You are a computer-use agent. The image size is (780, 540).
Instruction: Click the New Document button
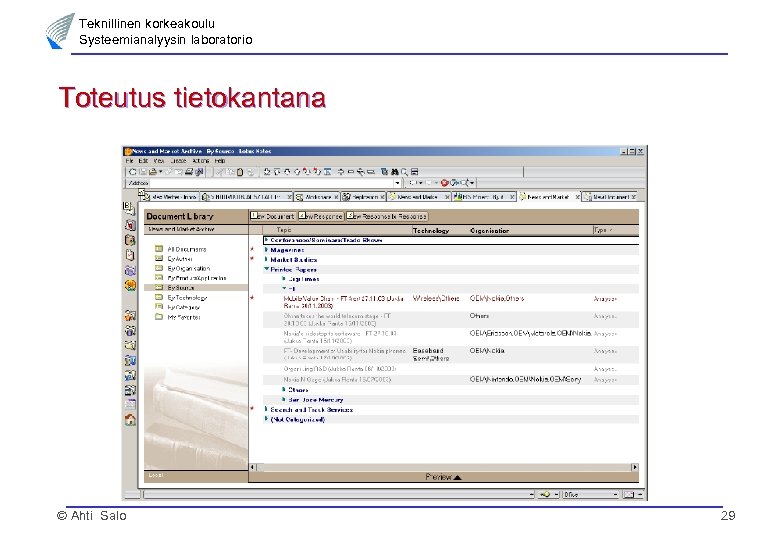click(x=273, y=216)
